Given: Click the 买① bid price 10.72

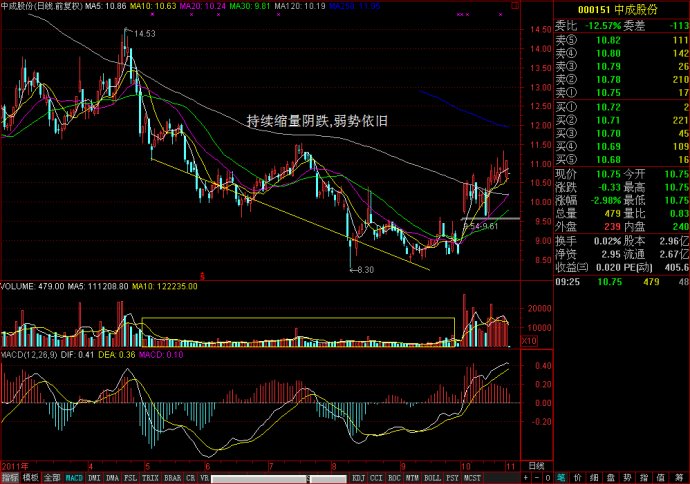Looking at the screenshot, I should tap(608, 107).
